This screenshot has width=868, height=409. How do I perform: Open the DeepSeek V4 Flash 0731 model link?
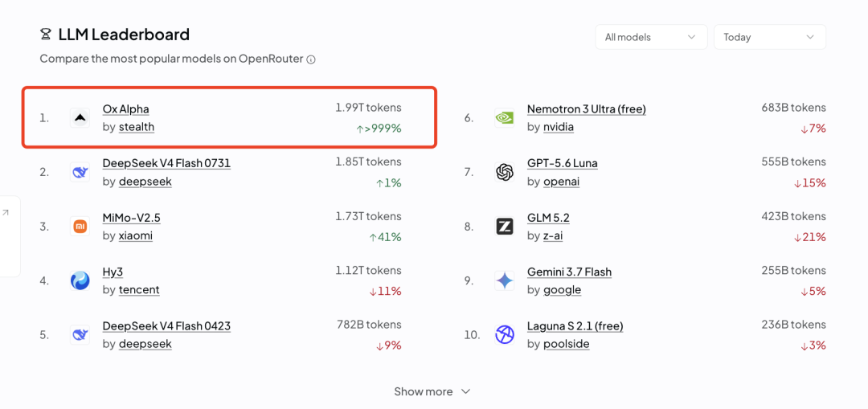(166, 163)
